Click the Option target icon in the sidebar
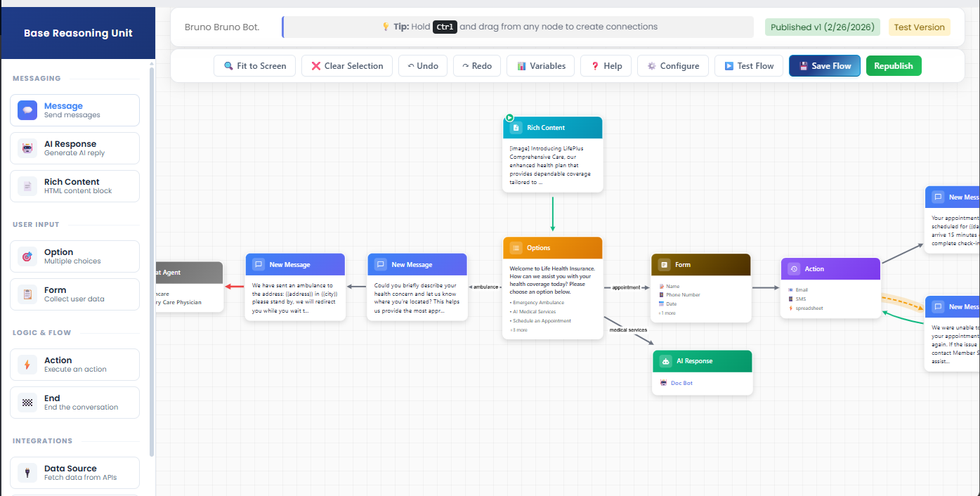This screenshot has width=980, height=496. [x=27, y=256]
